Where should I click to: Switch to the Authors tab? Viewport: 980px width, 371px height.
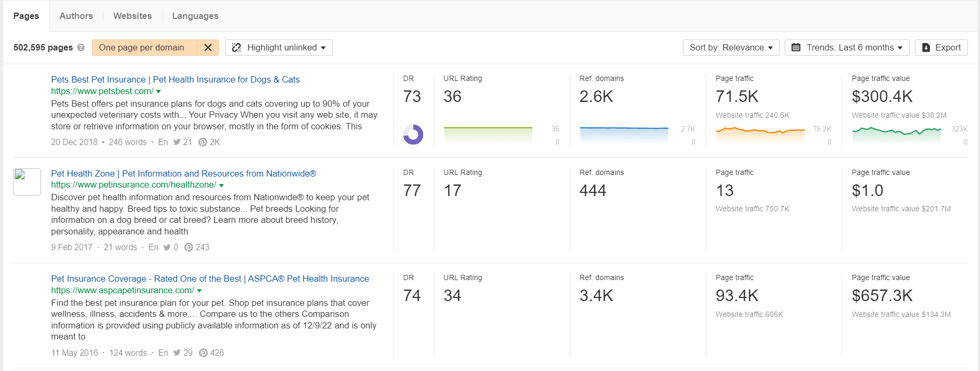(x=76, y=16)
